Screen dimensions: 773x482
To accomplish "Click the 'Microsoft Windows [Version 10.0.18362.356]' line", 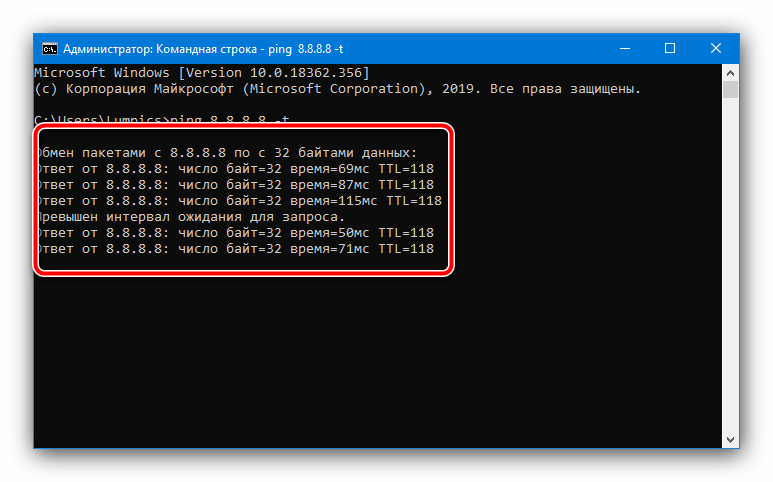I will (x=202, y=73).
